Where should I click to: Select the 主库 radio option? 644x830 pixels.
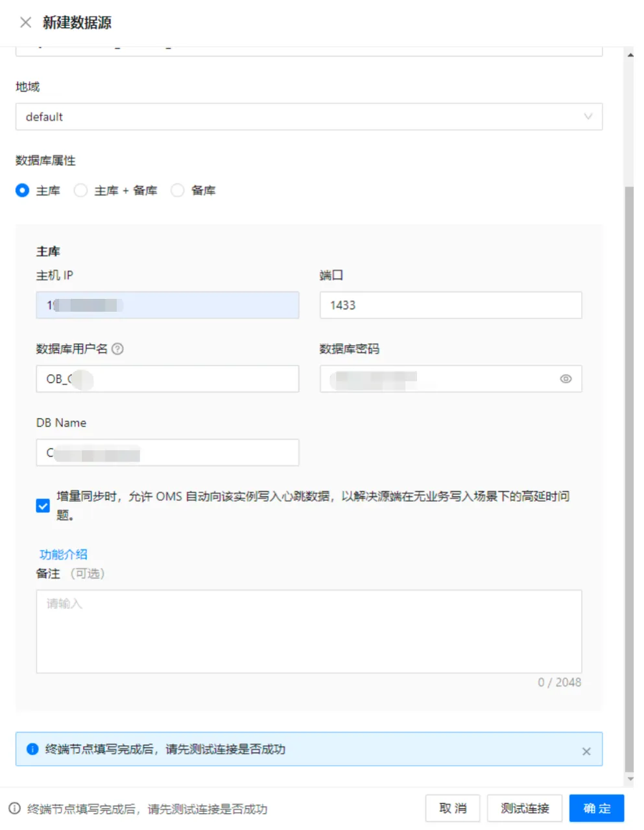[23, 191]
